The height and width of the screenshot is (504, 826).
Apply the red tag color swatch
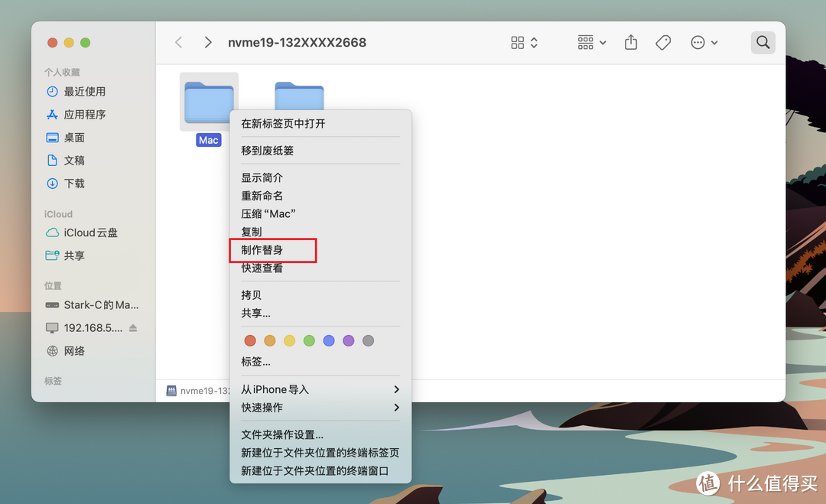pyautogui.click(x=250, y=340)
